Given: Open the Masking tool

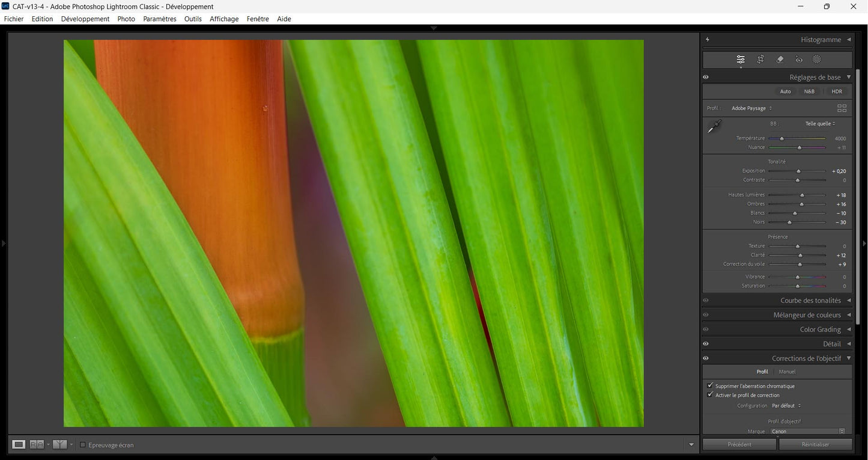Looking at the screenshot, I should click(x=816, y=59).
